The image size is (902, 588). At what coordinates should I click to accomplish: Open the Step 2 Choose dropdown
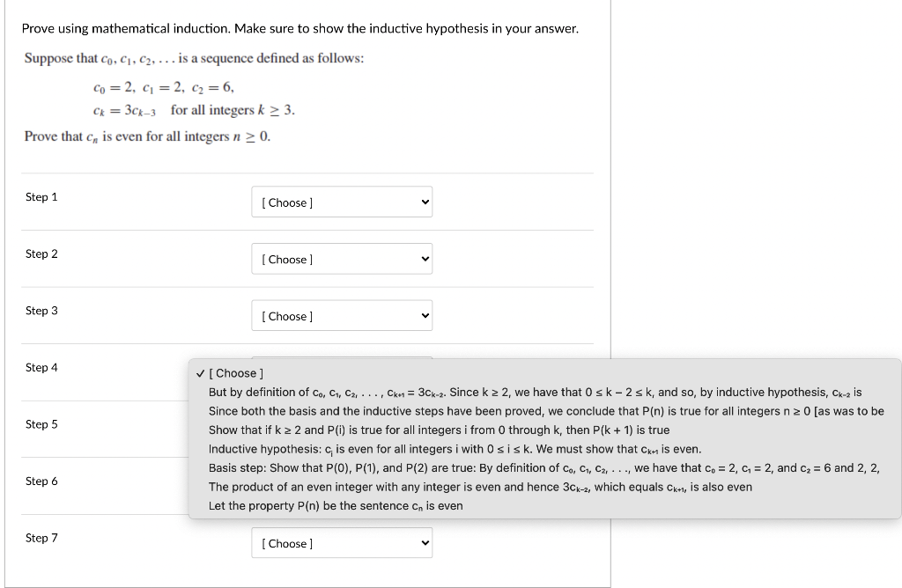tap(342, 258)
